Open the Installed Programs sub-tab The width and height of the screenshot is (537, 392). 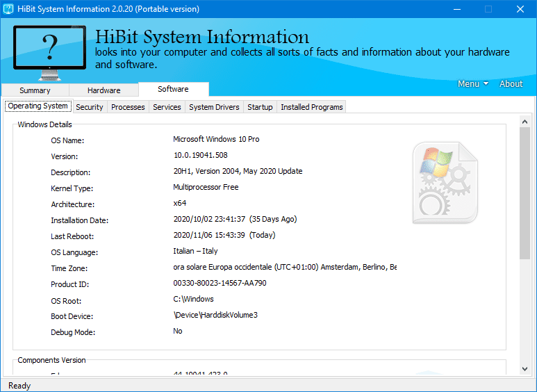coord(311,107)
